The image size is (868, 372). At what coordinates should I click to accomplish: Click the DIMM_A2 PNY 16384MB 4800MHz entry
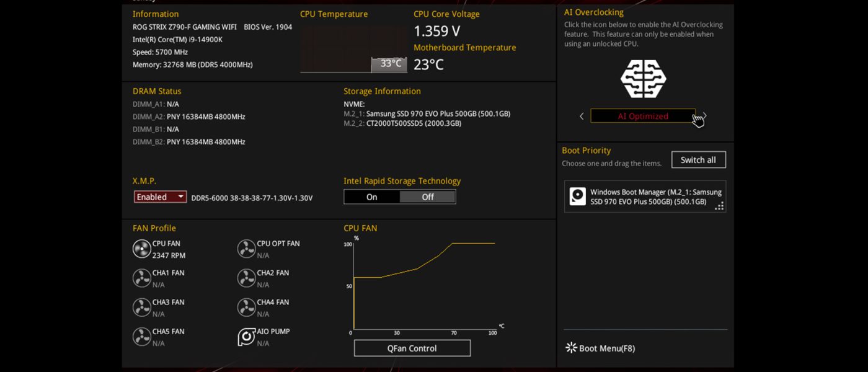click(x=189, y=117)
